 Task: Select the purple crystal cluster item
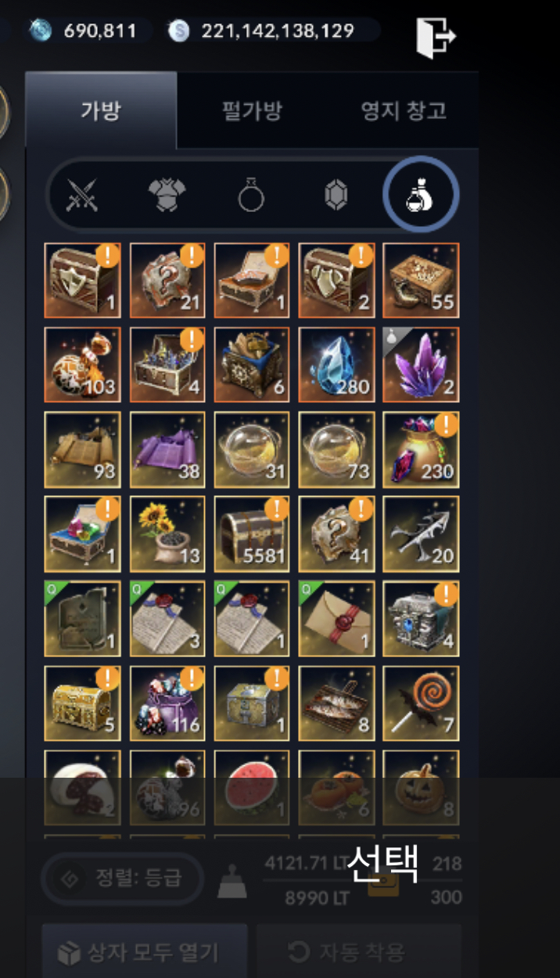pyautogui.click(x=421, y=365)
